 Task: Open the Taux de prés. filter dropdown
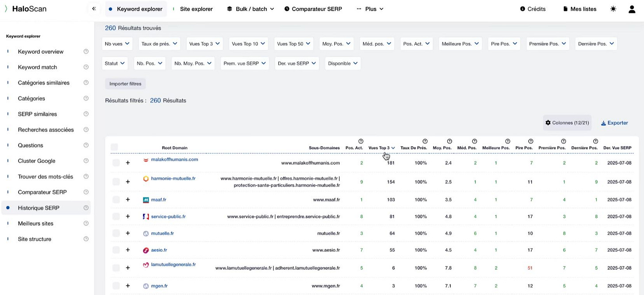pos(159,43)
